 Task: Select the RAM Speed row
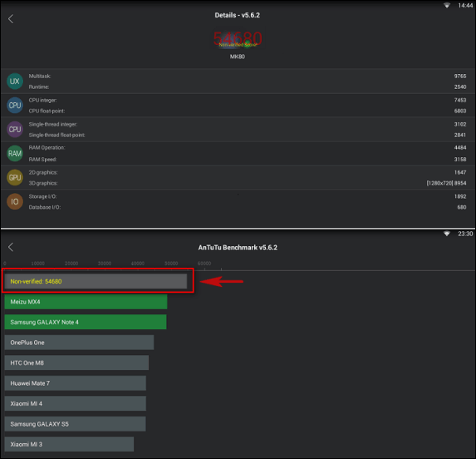(x=238, y=159)
